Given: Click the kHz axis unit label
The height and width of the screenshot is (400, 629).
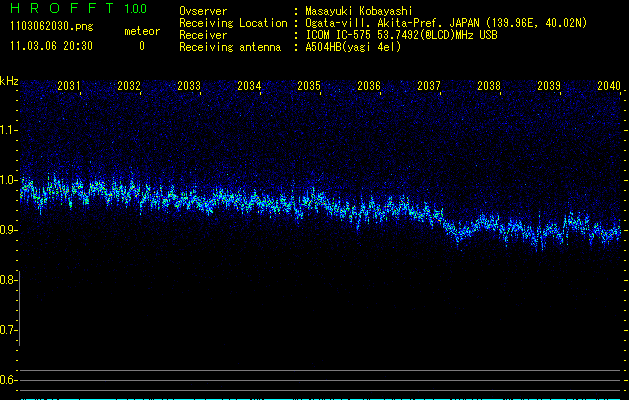Looking at the screenshot, I should [9, 81].
